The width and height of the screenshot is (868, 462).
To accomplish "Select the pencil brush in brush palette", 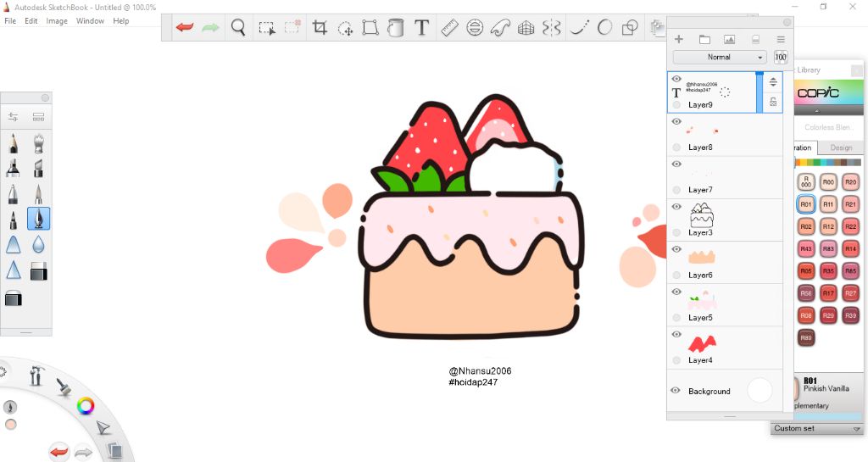I will 14,143.
